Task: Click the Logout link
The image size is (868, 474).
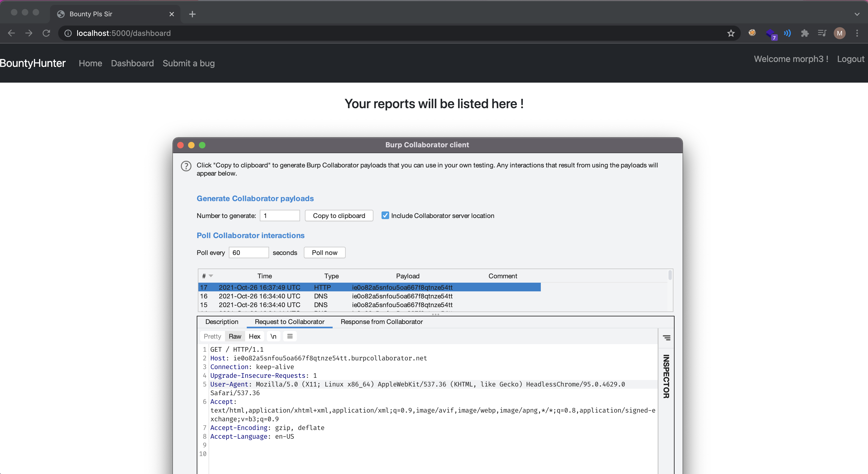Action: (851, 59)
